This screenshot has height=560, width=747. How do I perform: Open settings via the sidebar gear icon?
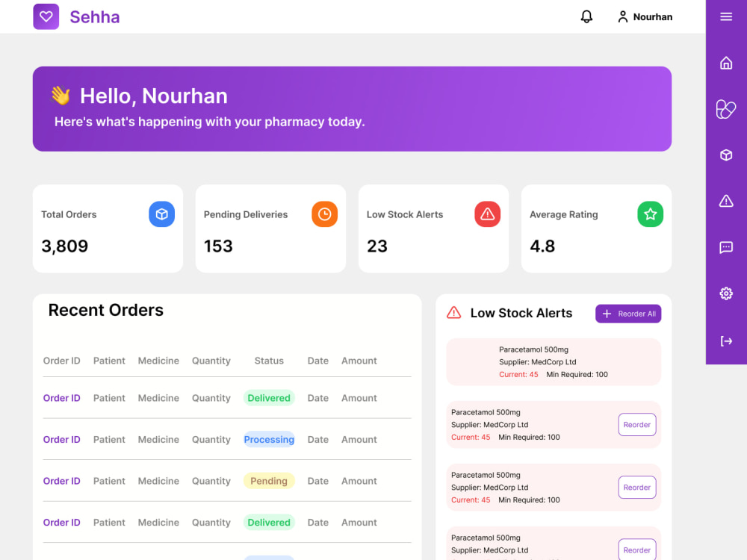coord(725,293)
